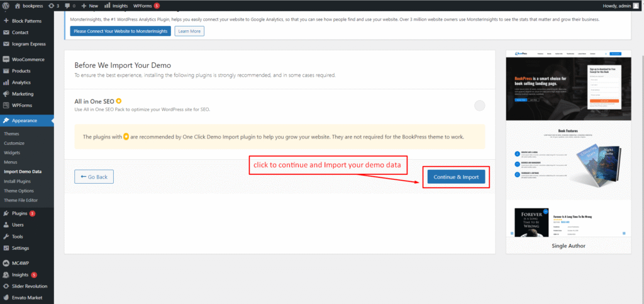Viewport: 644px width, 304px height.
Task: Click the plus New icon
Action: point(84,6)
